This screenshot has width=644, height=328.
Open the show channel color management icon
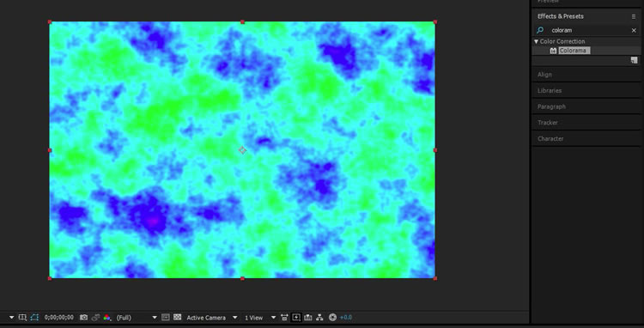tap(106, 318)
